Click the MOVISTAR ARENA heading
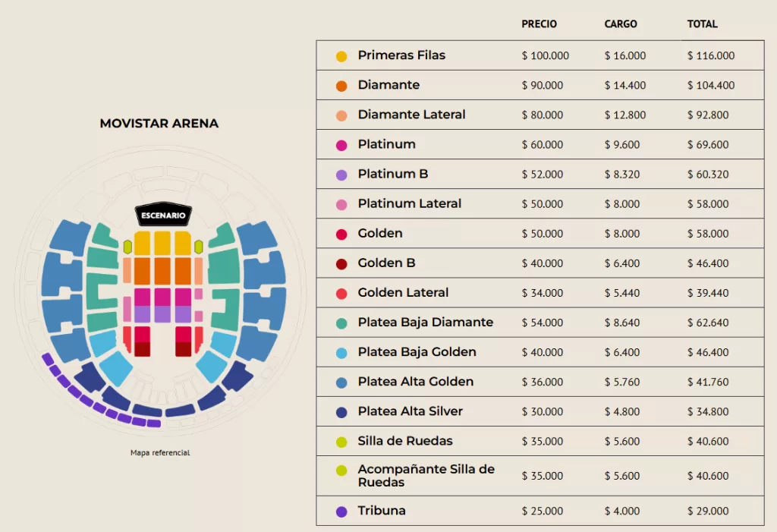This screenshot has height=532, width=777. [x=159, y=123]
